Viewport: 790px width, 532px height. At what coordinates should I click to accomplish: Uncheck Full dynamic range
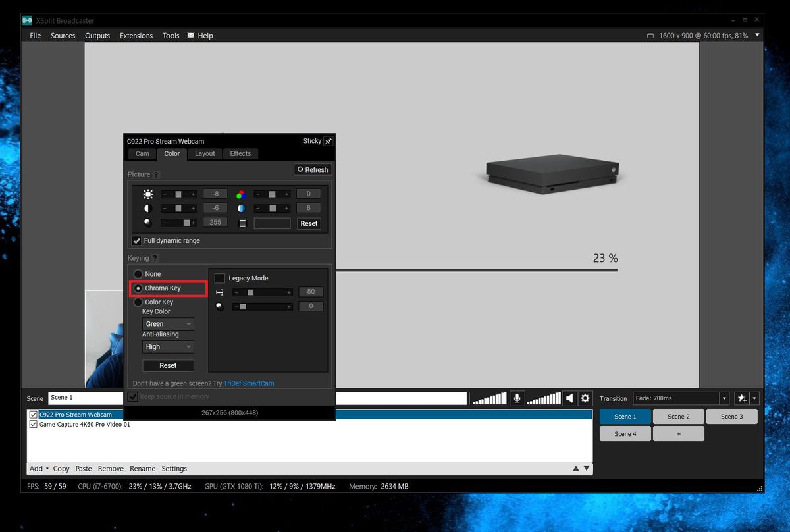[x=136, y=240]
